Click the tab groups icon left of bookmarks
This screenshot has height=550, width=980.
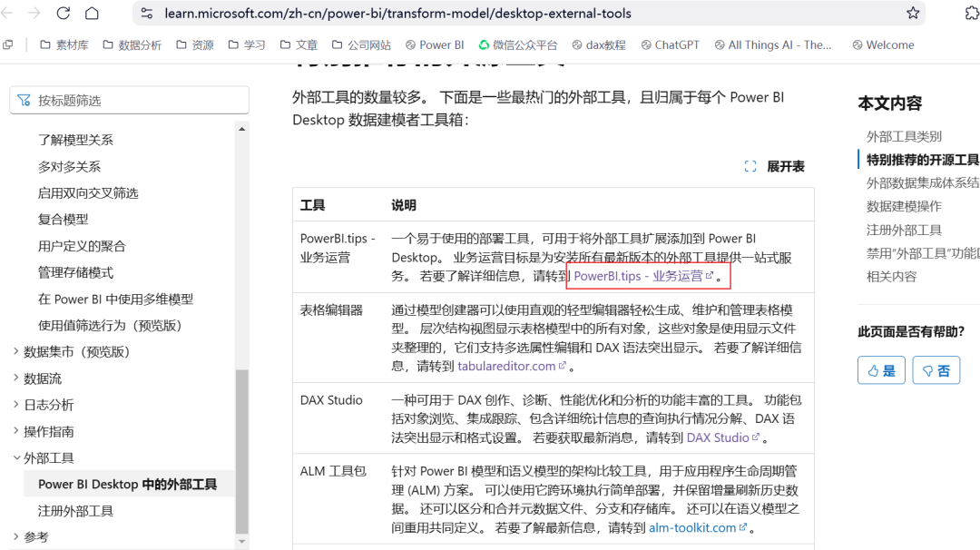(x=8, y=45)
